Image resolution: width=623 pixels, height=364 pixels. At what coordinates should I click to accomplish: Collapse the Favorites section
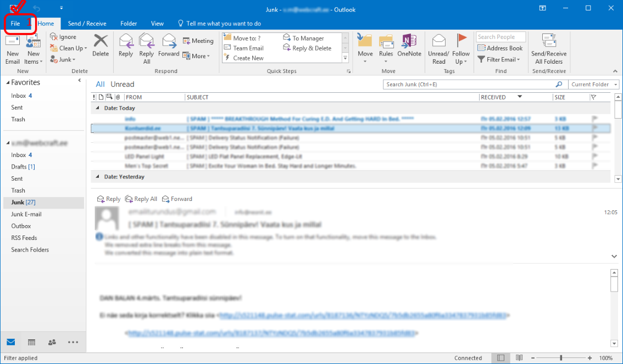point(8,82)
